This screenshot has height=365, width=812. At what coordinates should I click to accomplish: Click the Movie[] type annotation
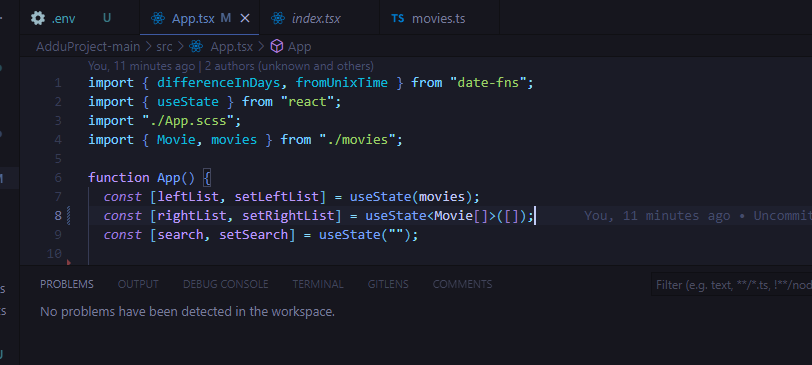pos(461,216)
